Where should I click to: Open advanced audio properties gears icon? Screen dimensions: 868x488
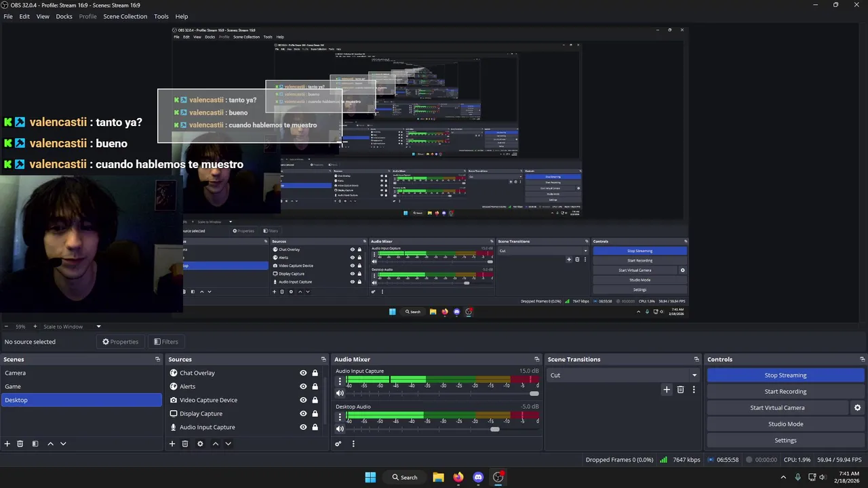pyautogui.click(x=338, y=444)
